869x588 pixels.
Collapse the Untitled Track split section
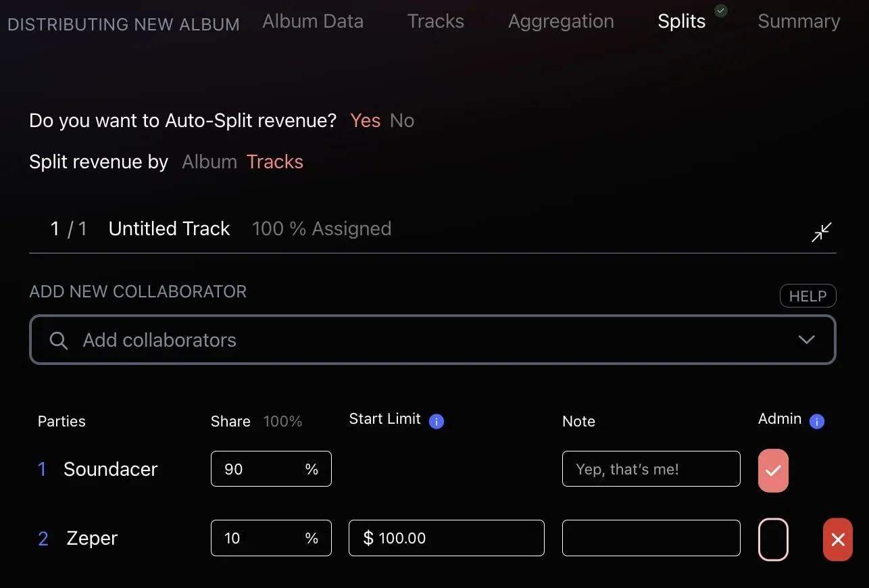click(822, 232)
